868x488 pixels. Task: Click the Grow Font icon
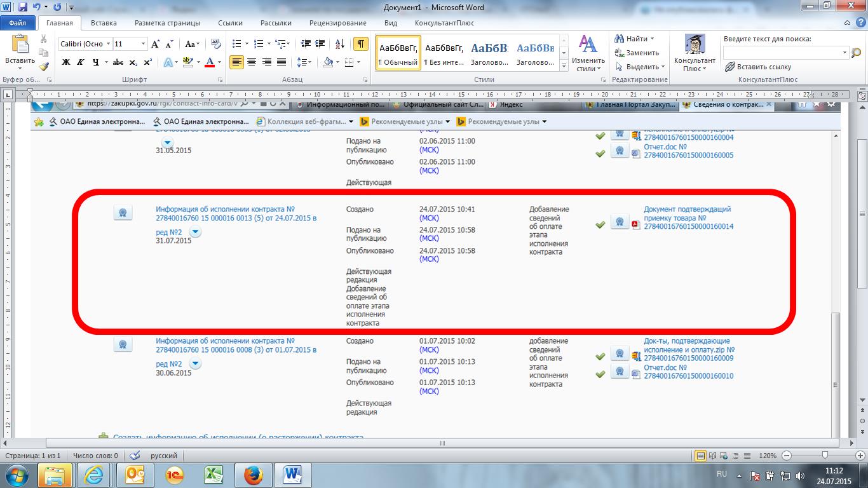[156, 44]
